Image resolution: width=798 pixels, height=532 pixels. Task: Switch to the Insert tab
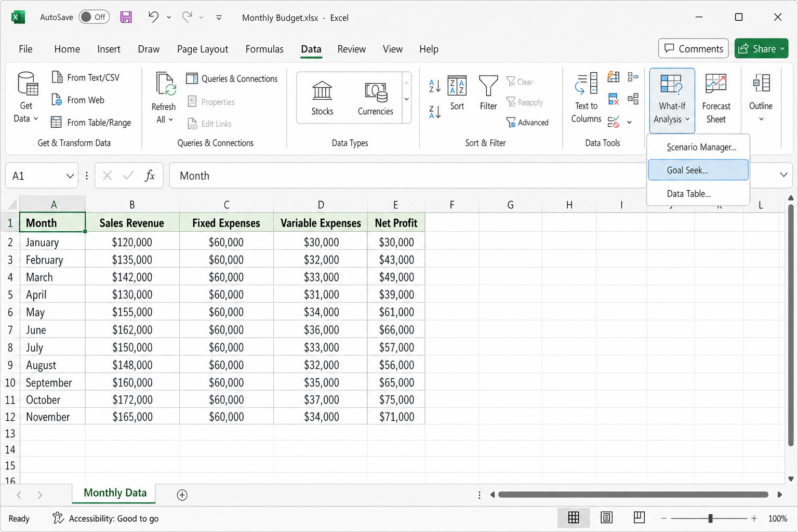109,49
